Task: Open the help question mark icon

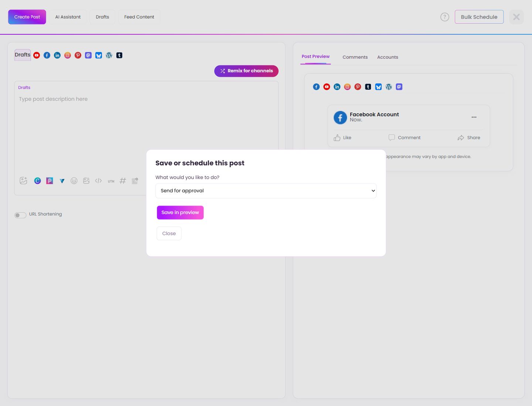Action: 445,17
